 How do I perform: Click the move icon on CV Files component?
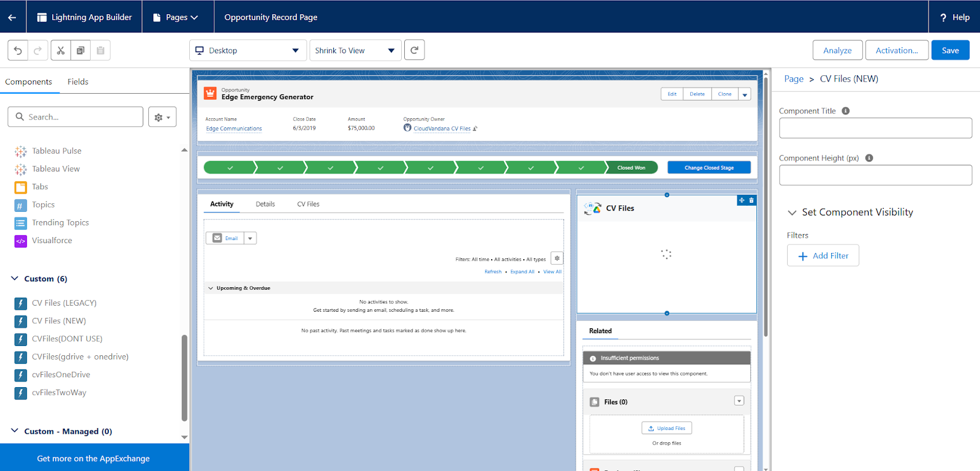click(742, 200)
